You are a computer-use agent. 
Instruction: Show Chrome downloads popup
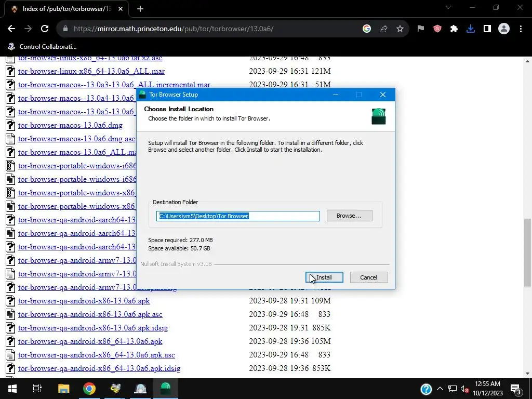(x=471, y=29)
